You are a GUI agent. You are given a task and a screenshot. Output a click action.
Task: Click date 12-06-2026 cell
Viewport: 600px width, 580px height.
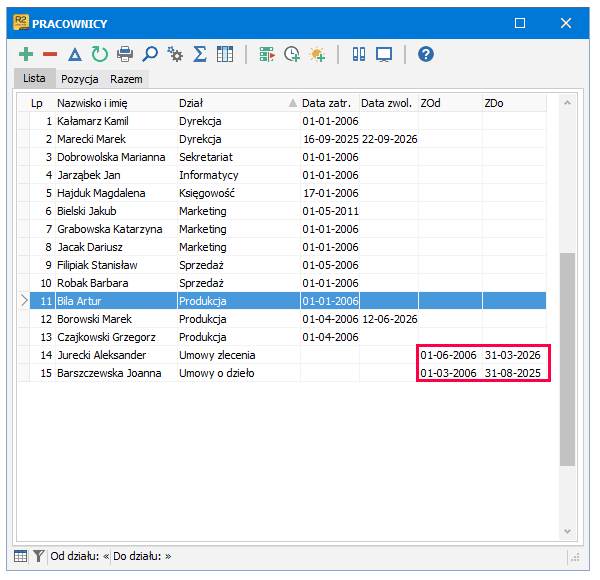coord(389,319)
